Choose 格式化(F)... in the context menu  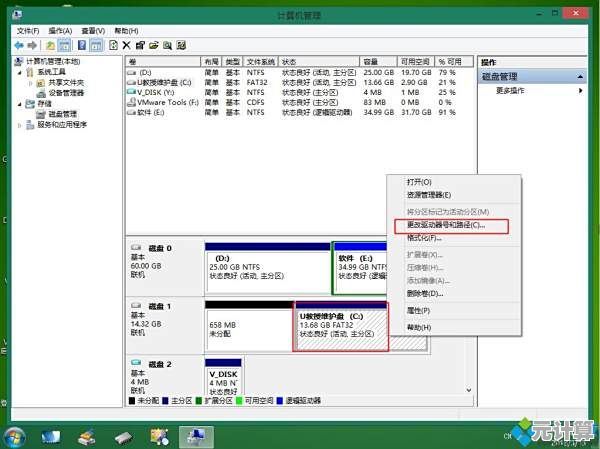[x=424, y=238]
